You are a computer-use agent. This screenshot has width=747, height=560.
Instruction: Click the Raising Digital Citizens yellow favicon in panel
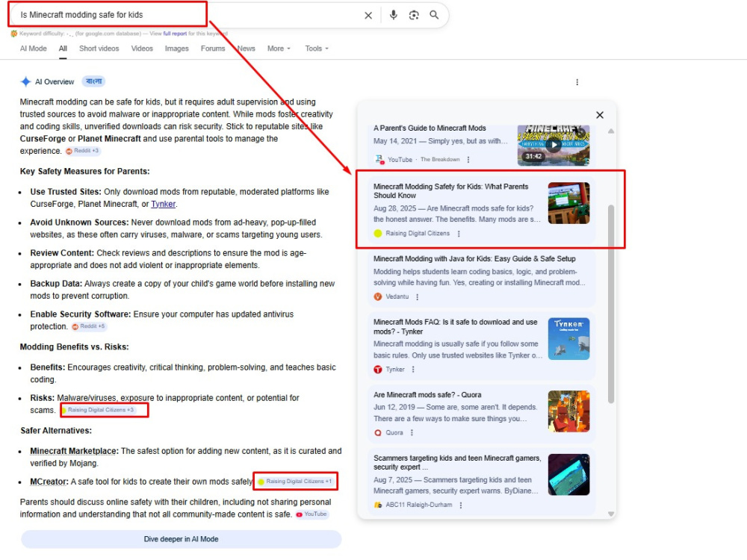tap(378, 233)
